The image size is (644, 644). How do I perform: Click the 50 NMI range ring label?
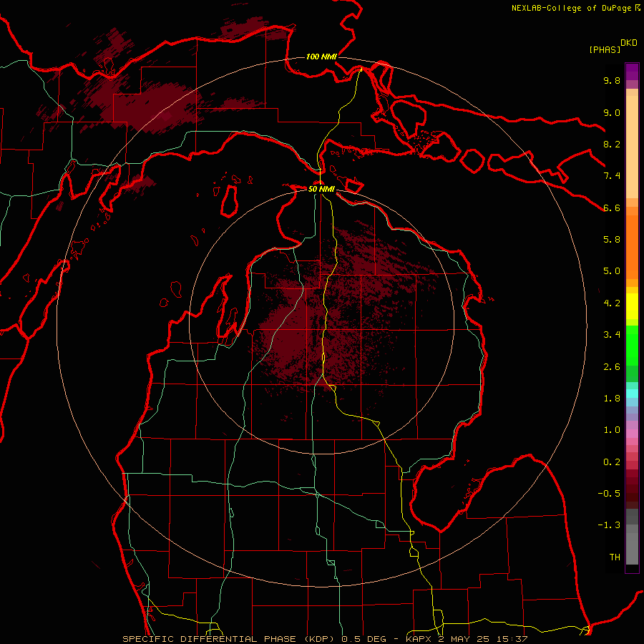pos(321,190)
